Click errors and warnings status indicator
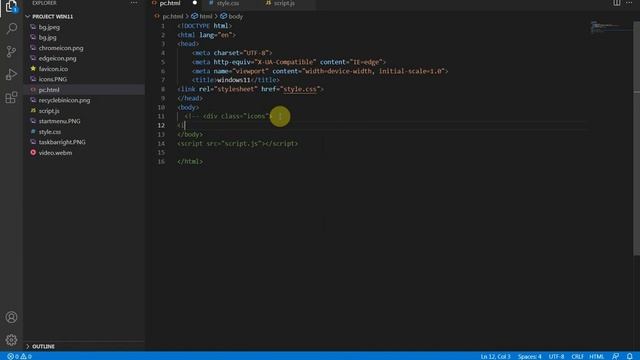 pyautogui.click(x=19, y=356)
